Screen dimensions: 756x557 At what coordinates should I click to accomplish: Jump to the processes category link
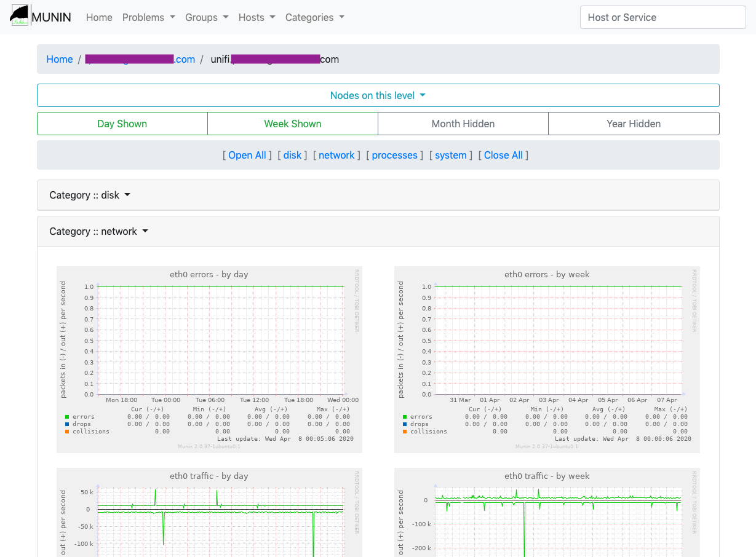394,155
